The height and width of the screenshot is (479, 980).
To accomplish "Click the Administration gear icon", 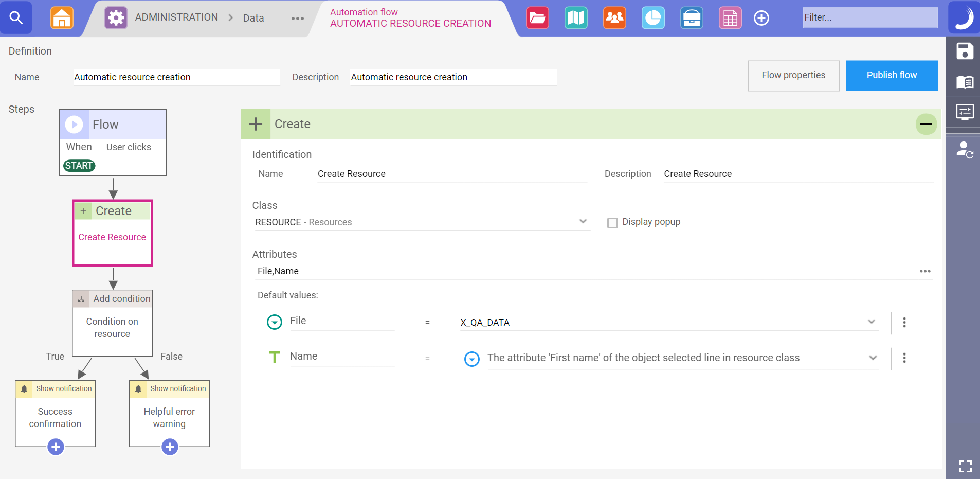I will pyautogui.click(x=116, y=18).
